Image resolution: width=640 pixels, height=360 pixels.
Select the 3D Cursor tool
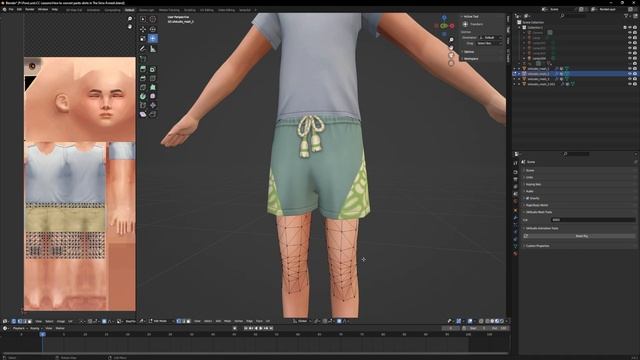tap(153, 19)
